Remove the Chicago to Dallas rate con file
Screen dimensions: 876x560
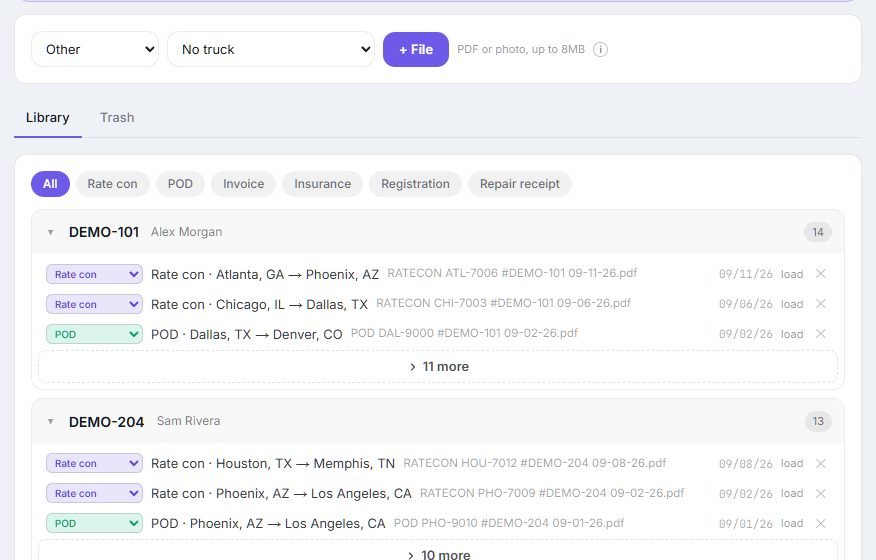point(820,304)
